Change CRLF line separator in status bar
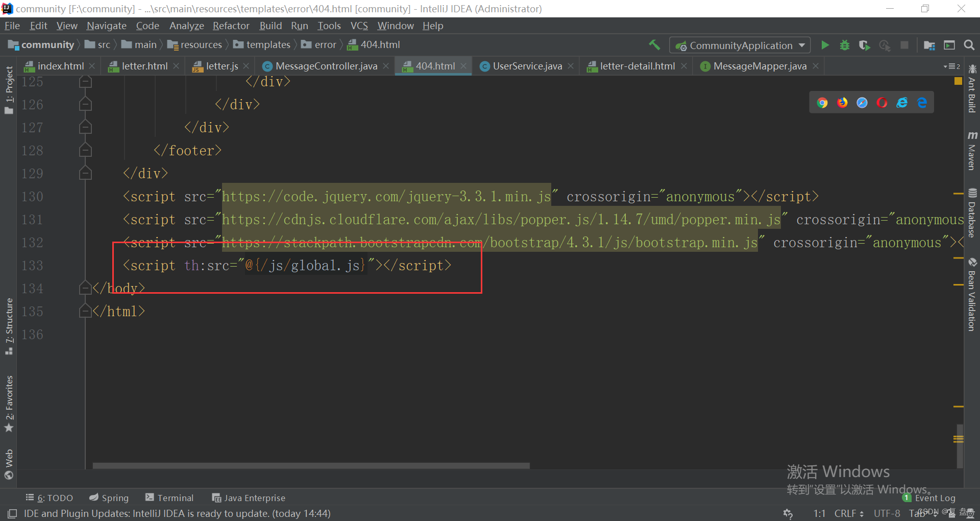Screen dimensions: 980x521 tap(849, 513)
